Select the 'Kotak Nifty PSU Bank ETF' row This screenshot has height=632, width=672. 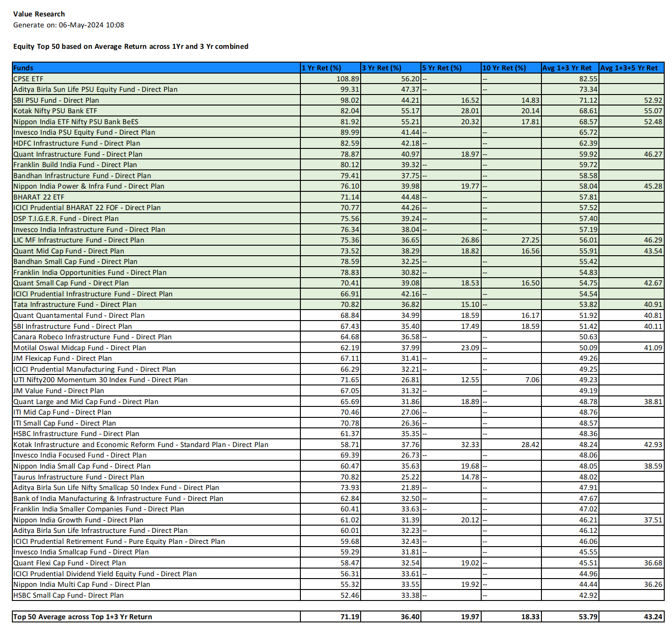pyautogui.click(x=338, y=111)
